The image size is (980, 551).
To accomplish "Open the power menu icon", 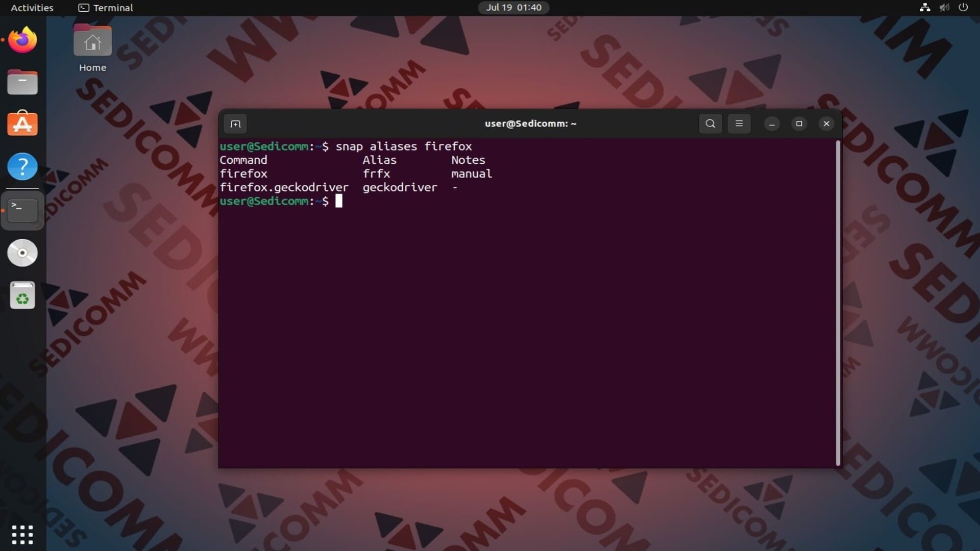I will point(963,8).
